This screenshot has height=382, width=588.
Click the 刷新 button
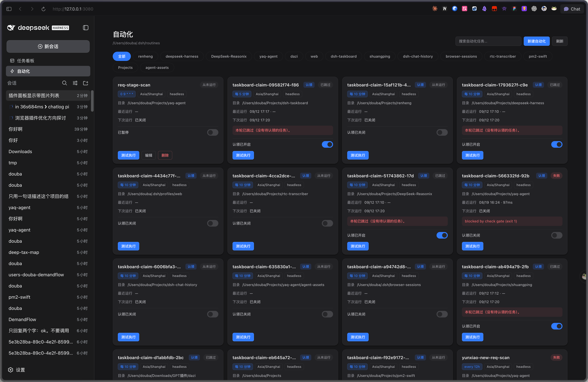point(560,41)
